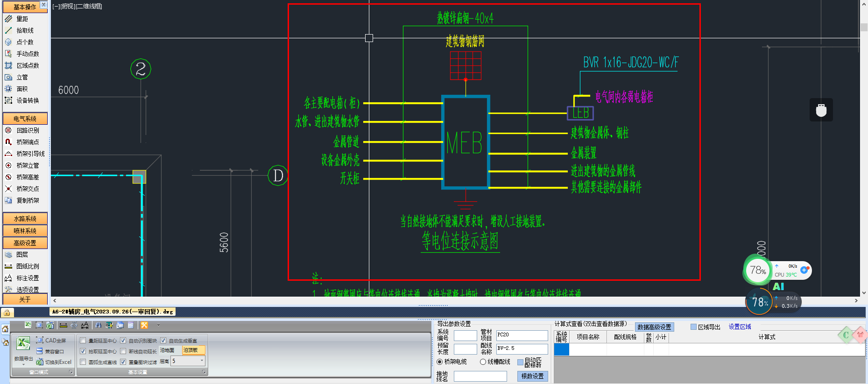Expand the quick access toolbar customize arrow
Screen dimensions: 868x384
pyautogui.click(x=158, y=325)
